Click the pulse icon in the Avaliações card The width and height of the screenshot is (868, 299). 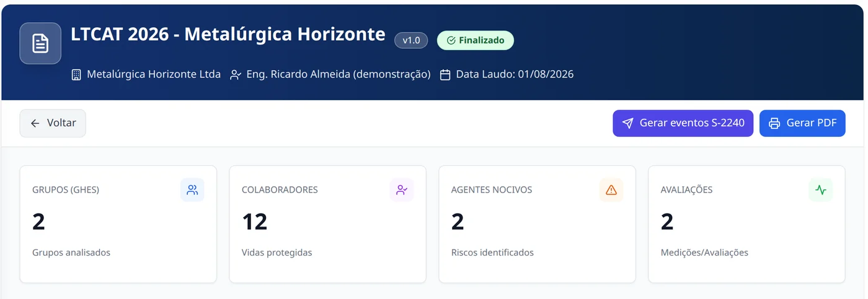tap(821, 190)
